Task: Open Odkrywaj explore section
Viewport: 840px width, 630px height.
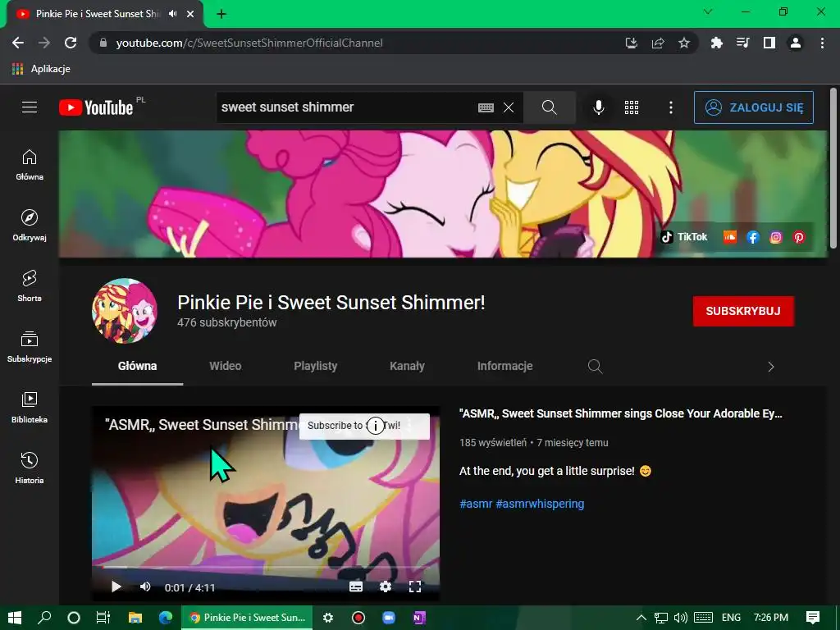Action: (30, 226)
